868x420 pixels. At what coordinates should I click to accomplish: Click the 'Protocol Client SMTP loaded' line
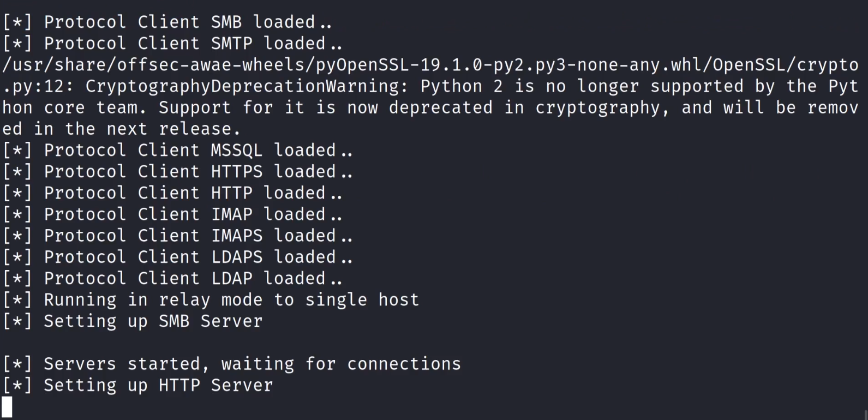click(x=172, y=44)
